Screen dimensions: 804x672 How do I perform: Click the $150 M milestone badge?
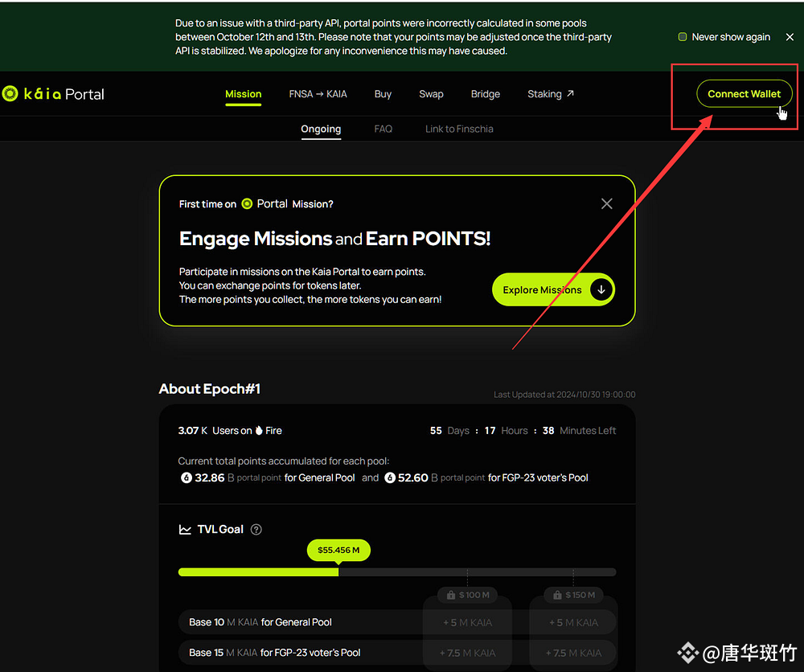574,595
